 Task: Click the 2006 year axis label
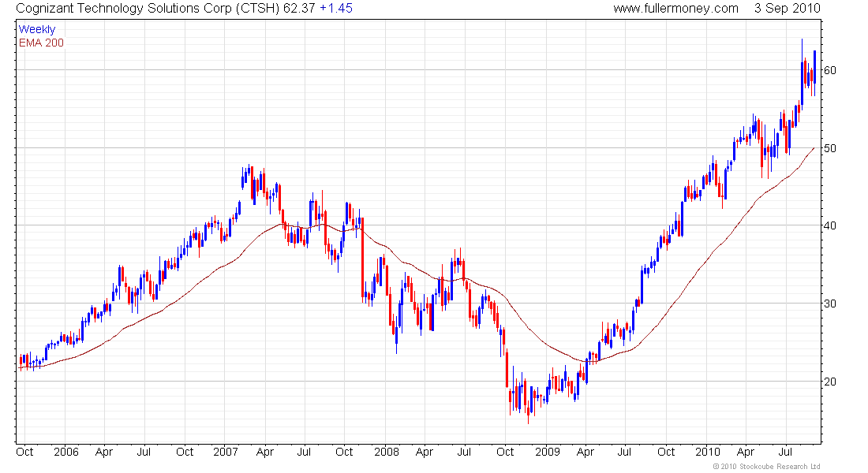pyautogui.click(x=65, y=452)
